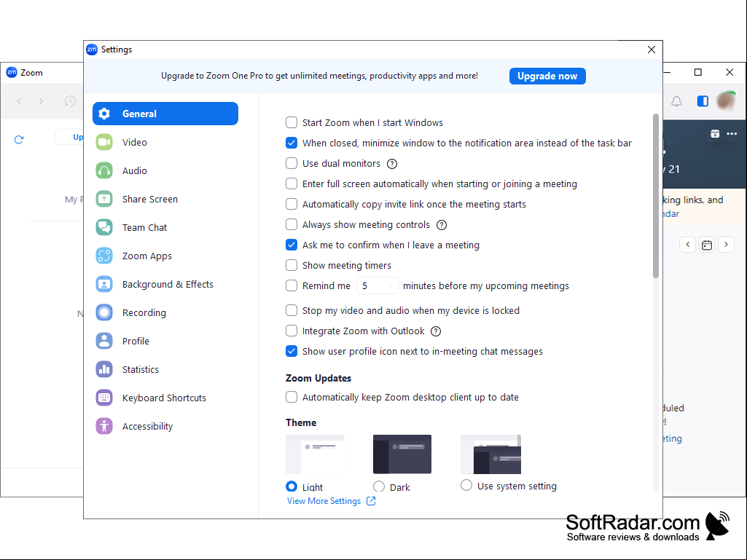
Task: Click the Profile sidebar icon
Action: pos(104,341)
